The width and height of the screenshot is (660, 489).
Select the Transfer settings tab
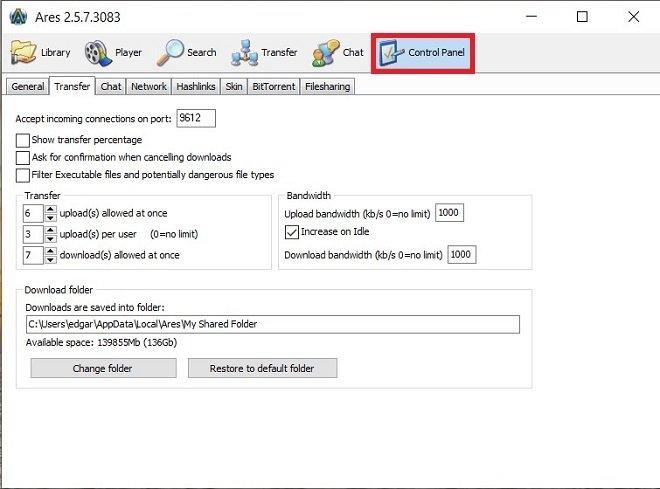72,86
